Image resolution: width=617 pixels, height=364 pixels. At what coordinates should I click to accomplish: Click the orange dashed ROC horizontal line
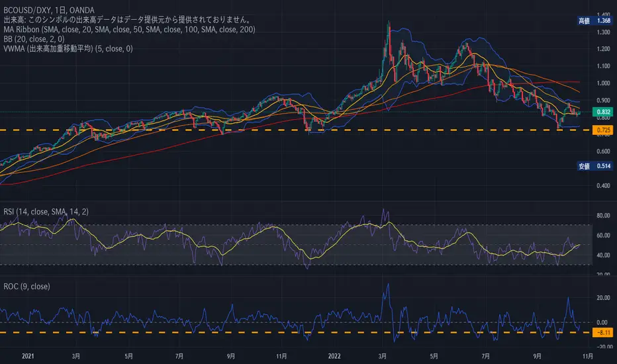tap(296, 332)
